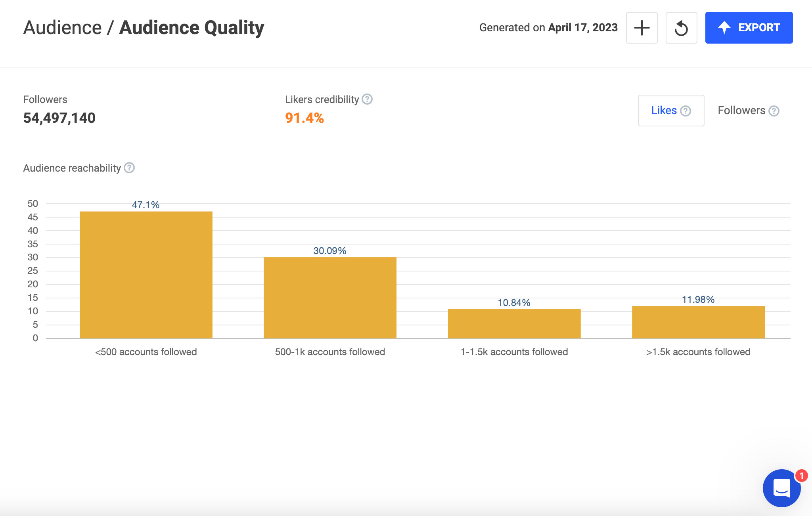Switch to the Followers tab
Image resolution: width=812 pixels, height=516 pixels.
pyautogui.click(x=749, y=111)
